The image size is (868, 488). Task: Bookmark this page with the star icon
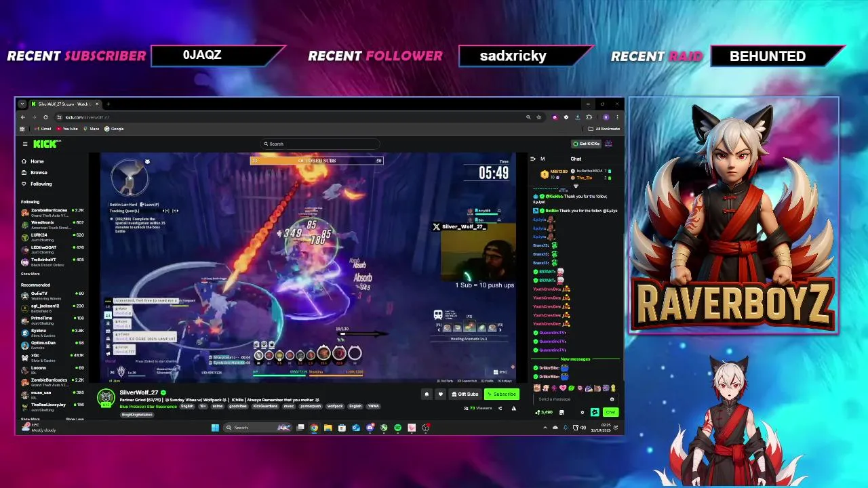click(x=538, y=117)
